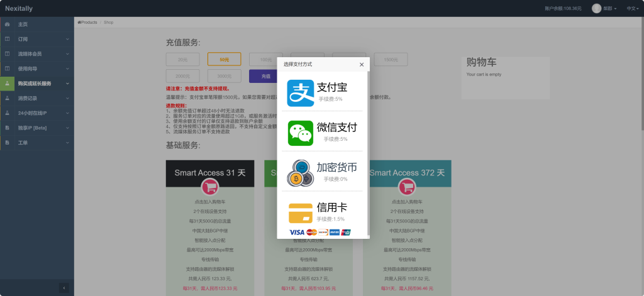The image size is (644, 296).
Task: Open 订阅 menu item
Action: point(37,39)
